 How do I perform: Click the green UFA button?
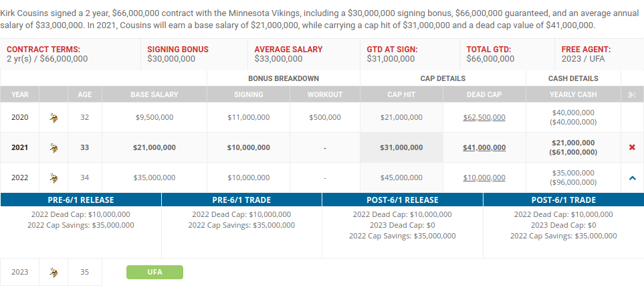click(x=155, y=273)
